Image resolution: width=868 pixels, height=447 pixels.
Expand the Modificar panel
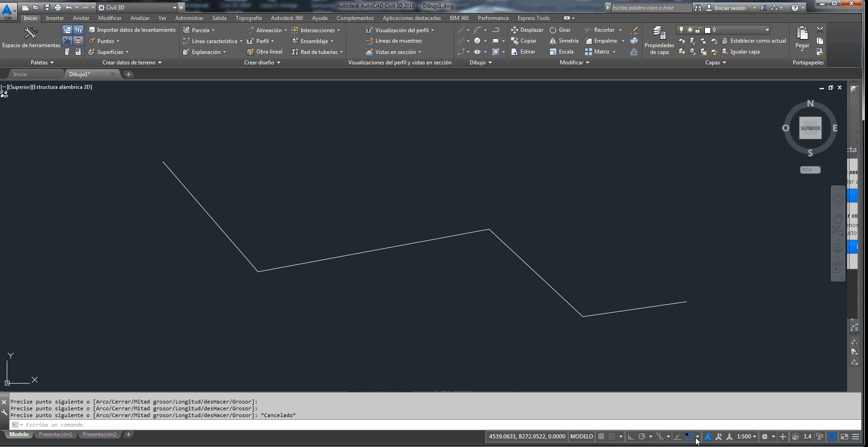click(x=574, y=63)
